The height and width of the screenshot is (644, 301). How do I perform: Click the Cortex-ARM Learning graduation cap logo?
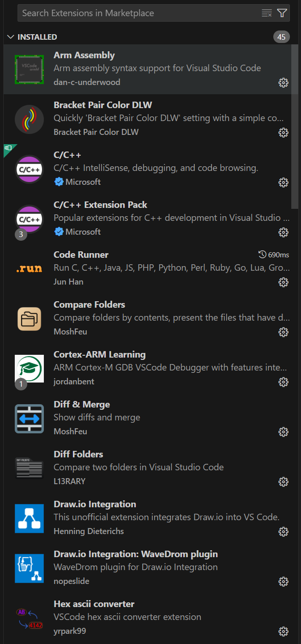29,369
